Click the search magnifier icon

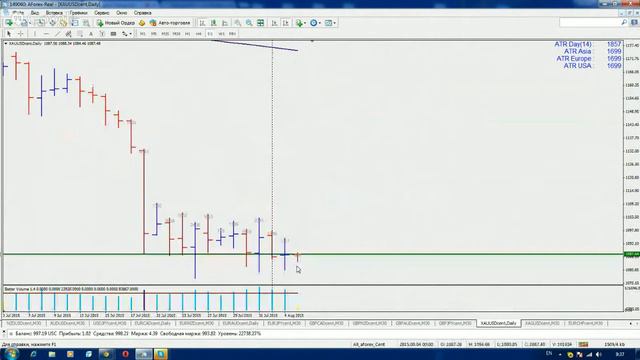pos(624,22)
